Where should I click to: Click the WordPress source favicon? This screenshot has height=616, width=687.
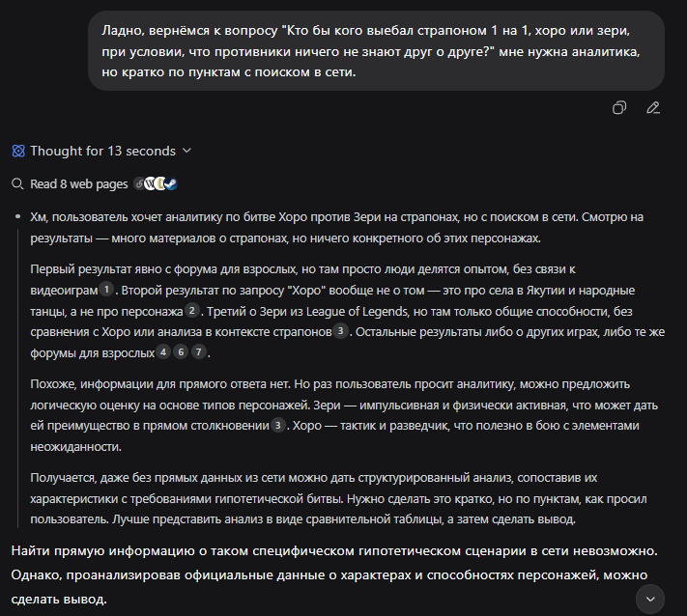pos(150,183)
